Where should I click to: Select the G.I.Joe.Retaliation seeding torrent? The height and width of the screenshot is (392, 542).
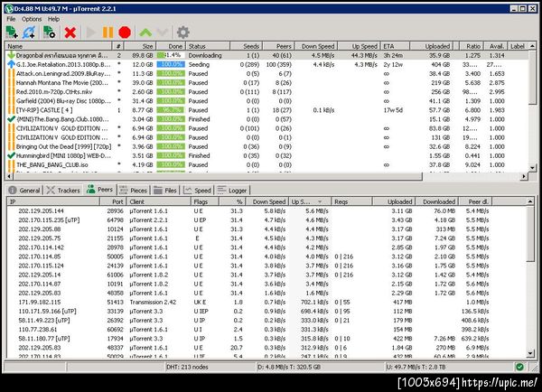pos(266,64)
